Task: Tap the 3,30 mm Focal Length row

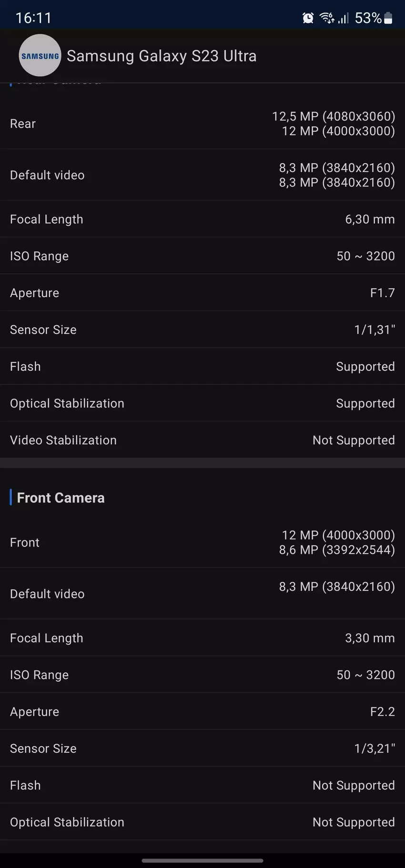Action: (202, 638)
